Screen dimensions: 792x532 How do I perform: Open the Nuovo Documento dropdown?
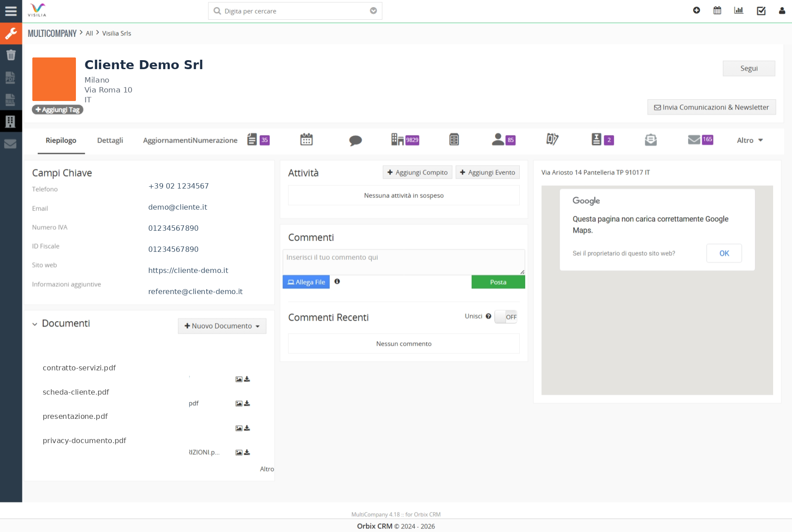coord(222,326)
